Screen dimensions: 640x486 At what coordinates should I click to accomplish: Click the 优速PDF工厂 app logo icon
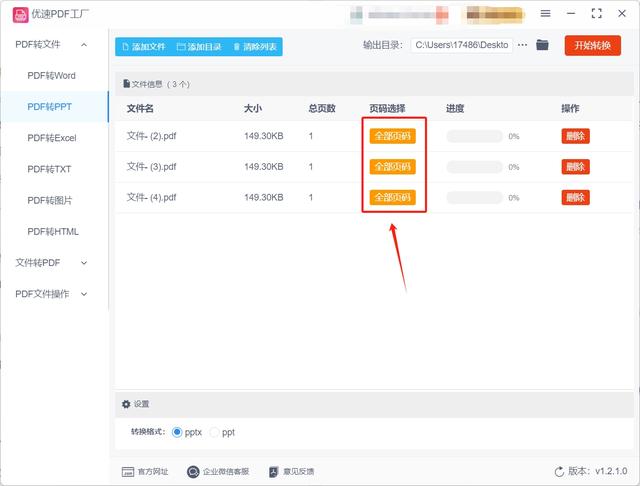pyautogui.click(x=20, y=15)
